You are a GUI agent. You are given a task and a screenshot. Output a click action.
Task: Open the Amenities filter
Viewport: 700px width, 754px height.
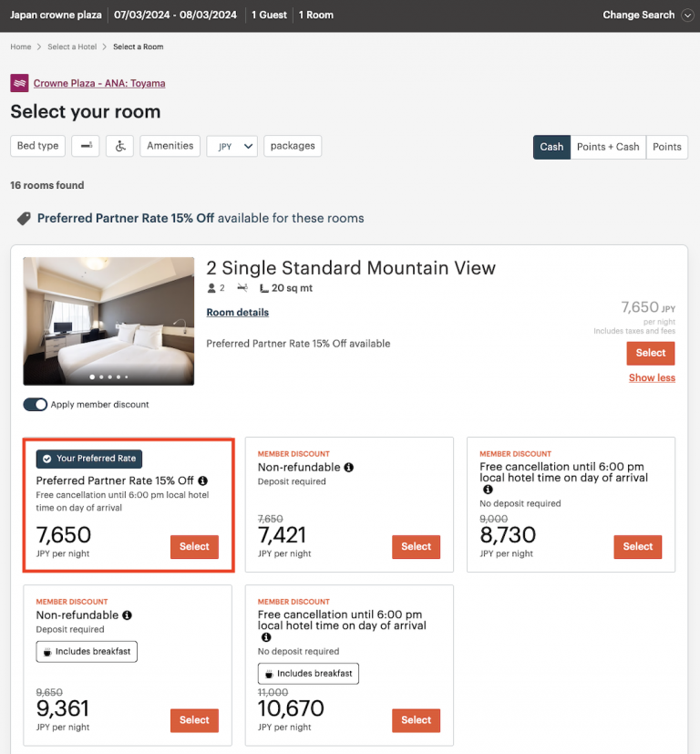tap(170, 146)
